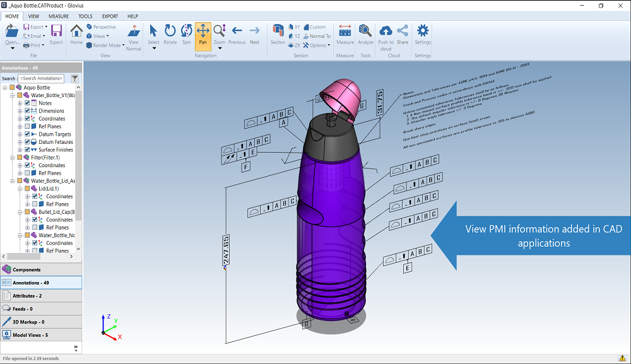Select the Water_Bottle_Lid_As tree node
Screen dimensions: 631x364
[53, 180]
